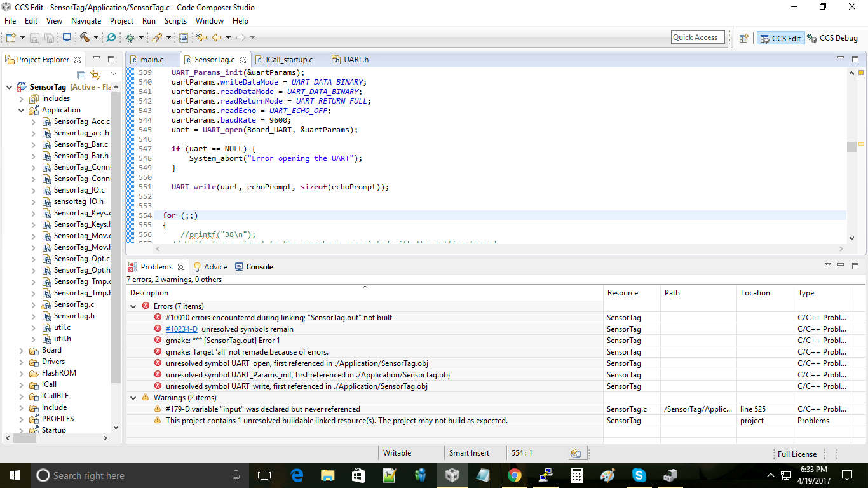Open the Build hammer dropdown arrow

click(x=95, y=37)
